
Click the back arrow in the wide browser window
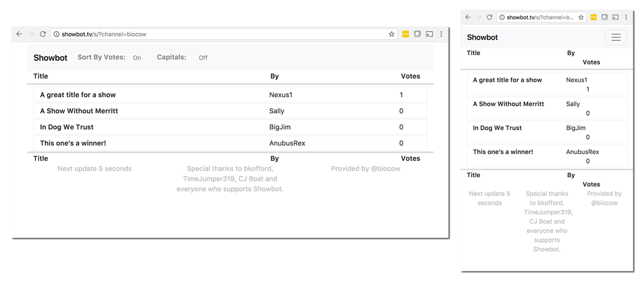click(19, 34)
